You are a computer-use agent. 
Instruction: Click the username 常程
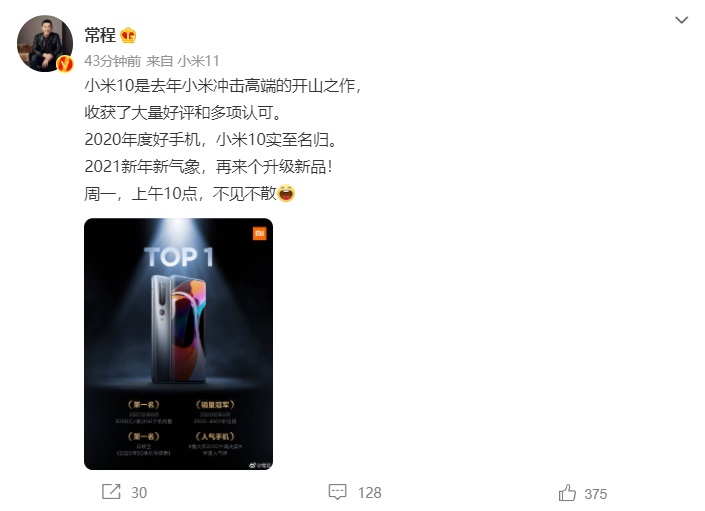100,35
